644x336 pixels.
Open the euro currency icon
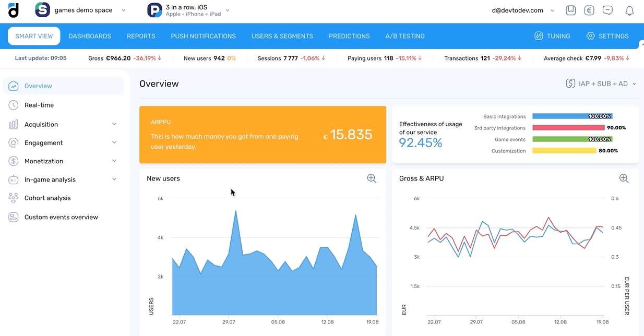click(589, 10)
